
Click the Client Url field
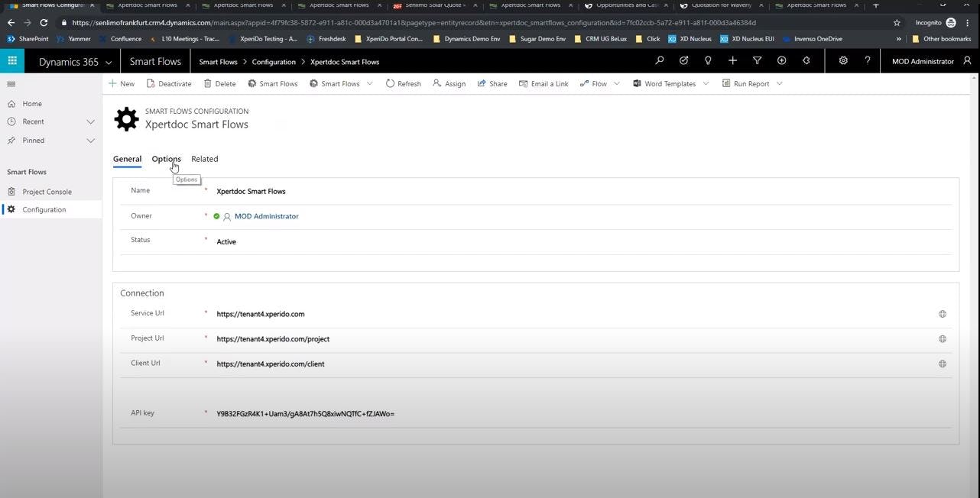point(573,364)
